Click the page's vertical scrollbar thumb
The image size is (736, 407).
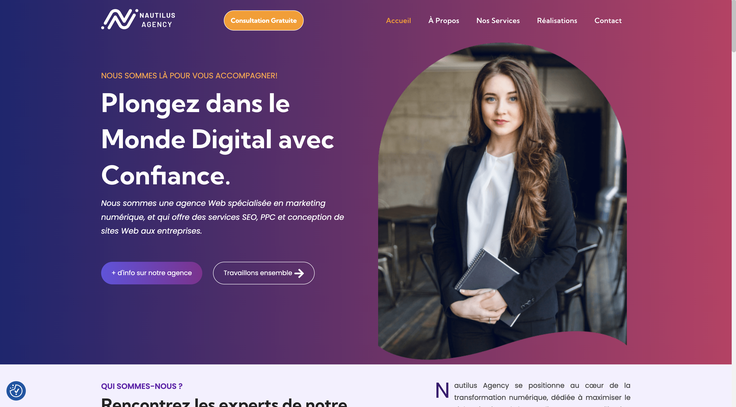pyautogui.click(x=734, y=26)
